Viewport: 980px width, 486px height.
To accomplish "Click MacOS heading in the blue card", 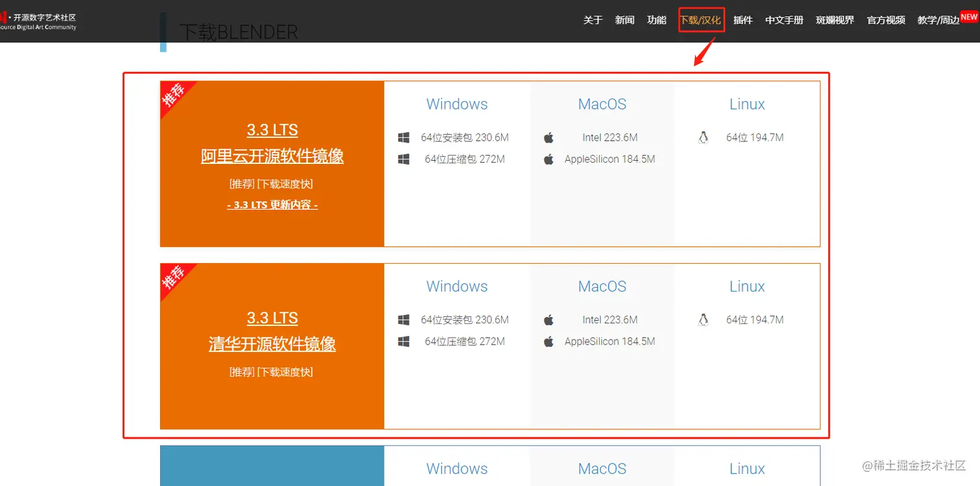I will (602, 469).
